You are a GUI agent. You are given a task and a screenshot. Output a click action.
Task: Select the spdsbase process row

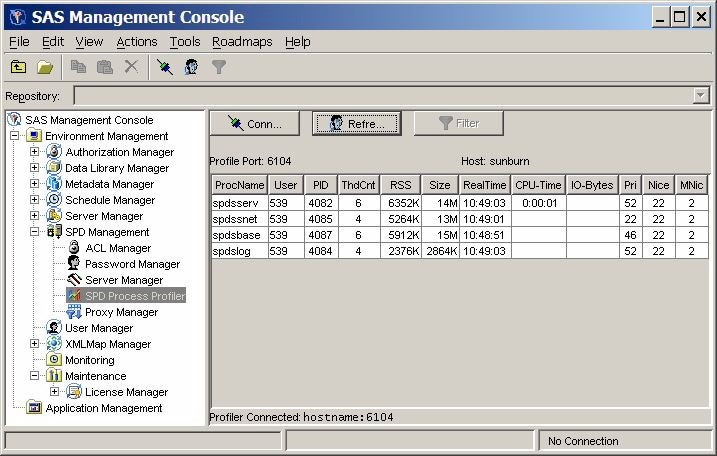click(x=239, y=235)
